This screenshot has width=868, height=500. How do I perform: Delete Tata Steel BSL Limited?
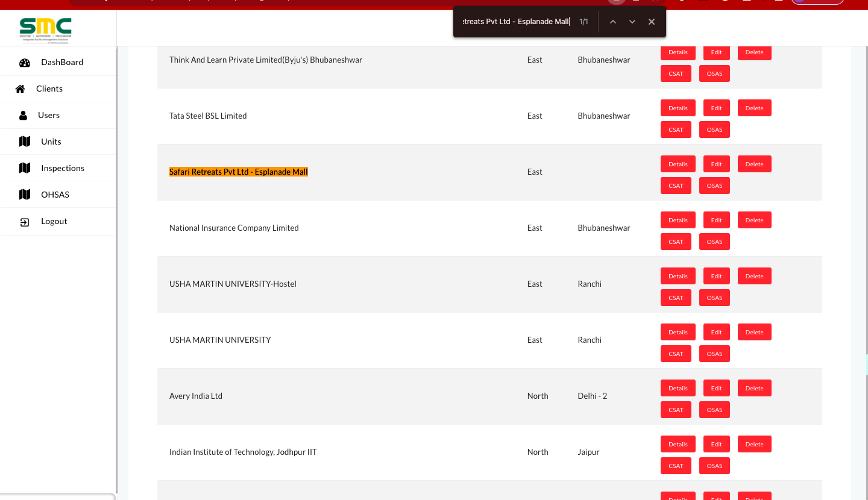coord(755,108)
